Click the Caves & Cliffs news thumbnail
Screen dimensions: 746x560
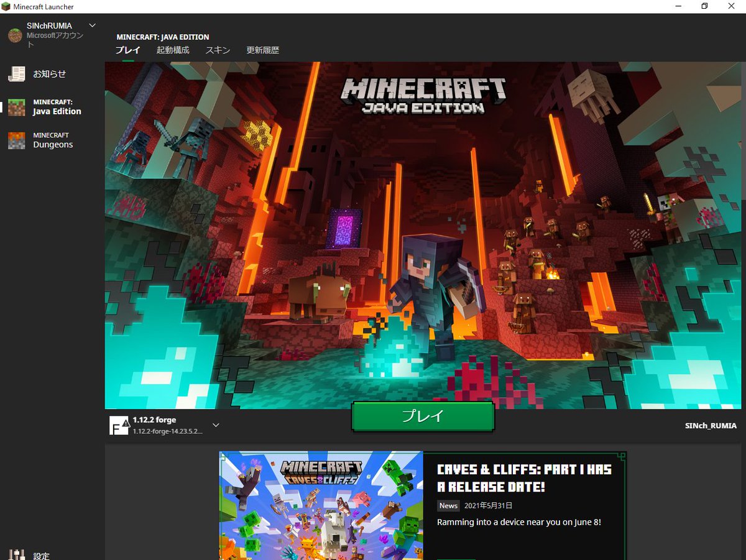(x=321, y=506)
